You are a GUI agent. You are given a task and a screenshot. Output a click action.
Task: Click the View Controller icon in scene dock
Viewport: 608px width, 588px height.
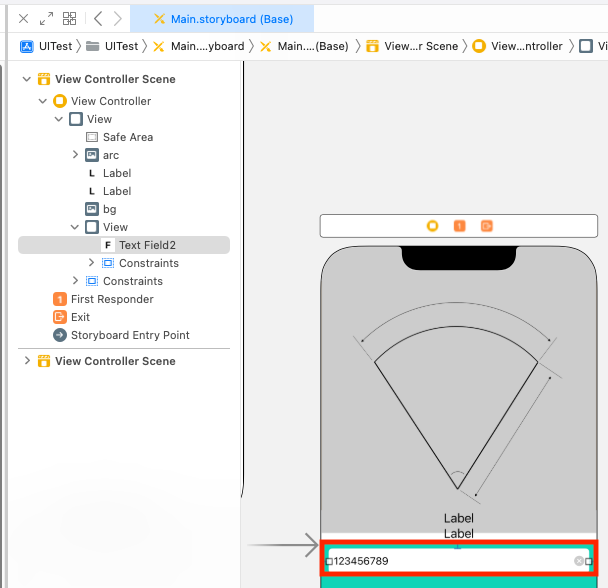tap(432, 226)
